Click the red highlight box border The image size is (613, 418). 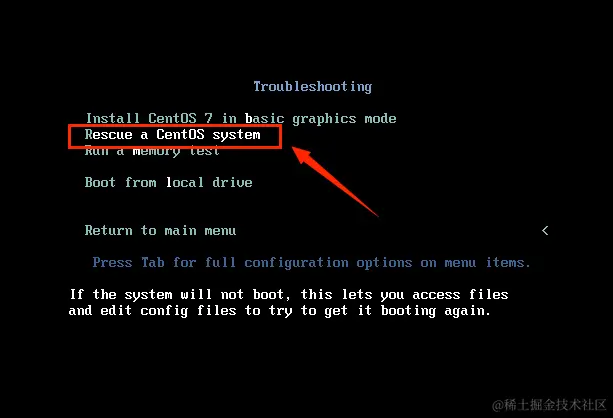175,126
